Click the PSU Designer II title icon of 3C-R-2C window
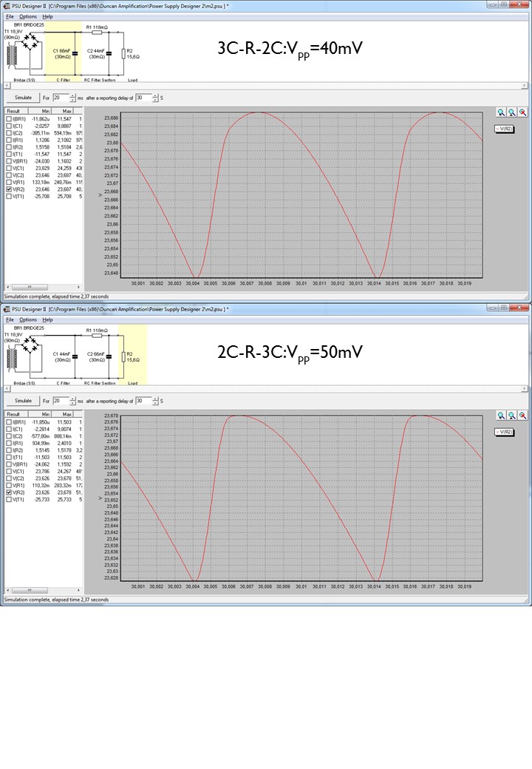 7,6
